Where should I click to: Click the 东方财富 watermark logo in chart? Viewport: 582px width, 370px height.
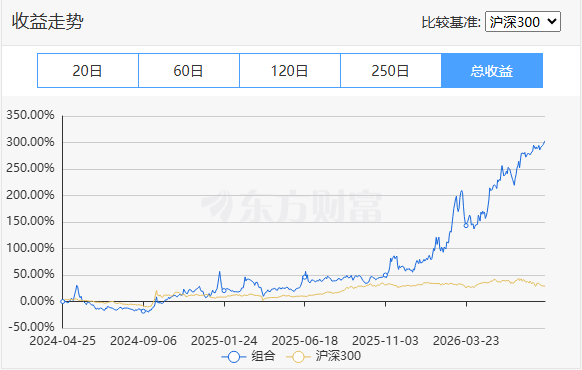pyautogui.click(x=292, y=206)
